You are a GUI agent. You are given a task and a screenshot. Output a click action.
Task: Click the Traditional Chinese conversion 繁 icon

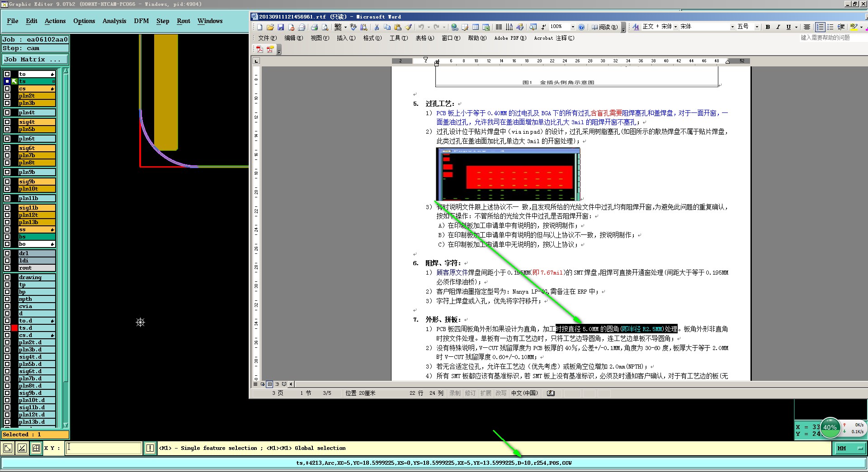point(338,27)
